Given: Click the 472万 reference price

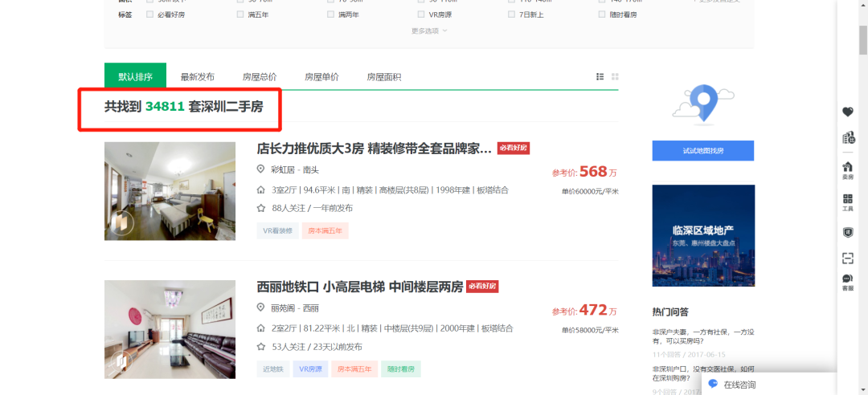Looking at the screenshot, I should click(584, 311).
